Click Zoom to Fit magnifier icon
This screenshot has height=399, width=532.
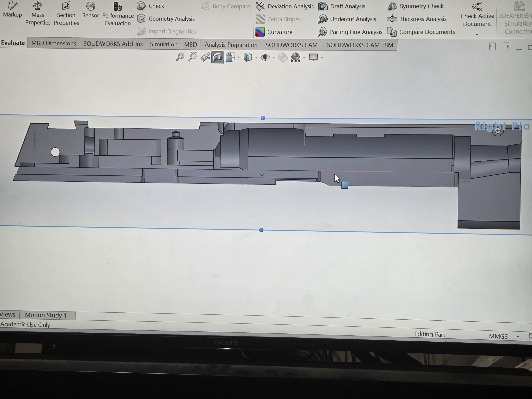pos(180,57)
